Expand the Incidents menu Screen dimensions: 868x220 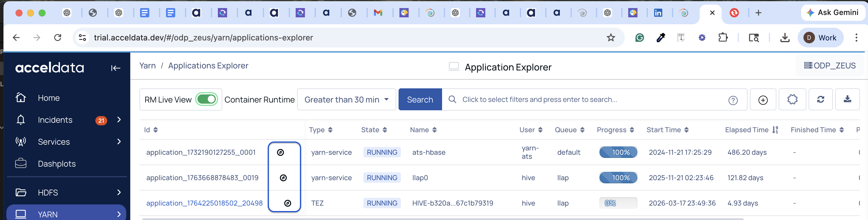click(x=119, y=120)
